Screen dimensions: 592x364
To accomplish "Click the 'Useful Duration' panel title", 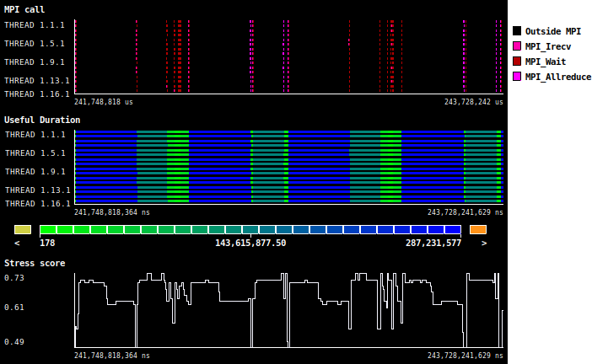I will (x=42, y=120).
